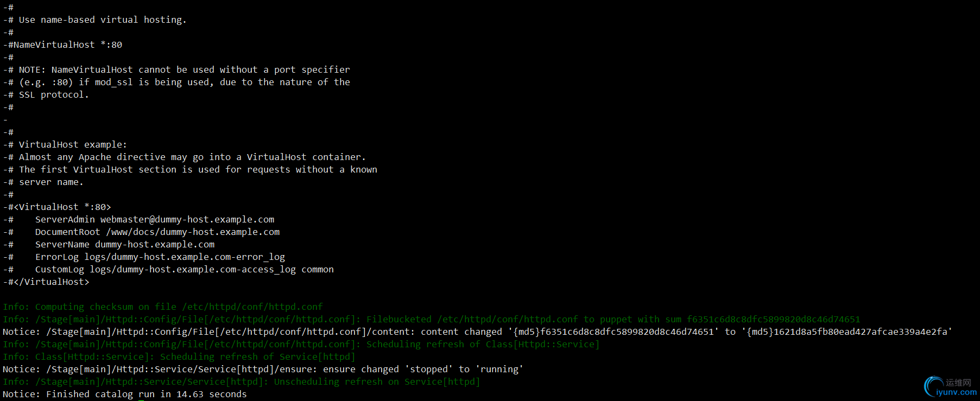Click the 'stopped' to 'running' ensure notice
Image resolution: width=980 pixels, height=401 pixels.
click(x=263, y=370)
